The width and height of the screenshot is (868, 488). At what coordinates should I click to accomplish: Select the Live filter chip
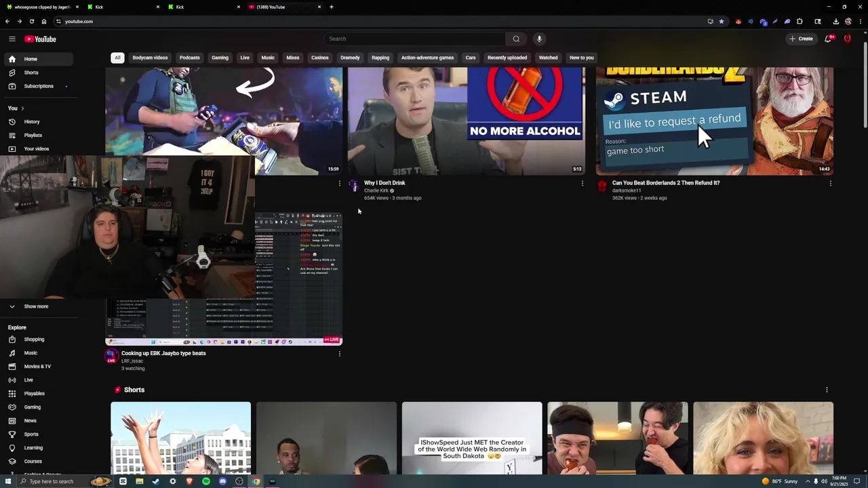[x=245, y=58]
